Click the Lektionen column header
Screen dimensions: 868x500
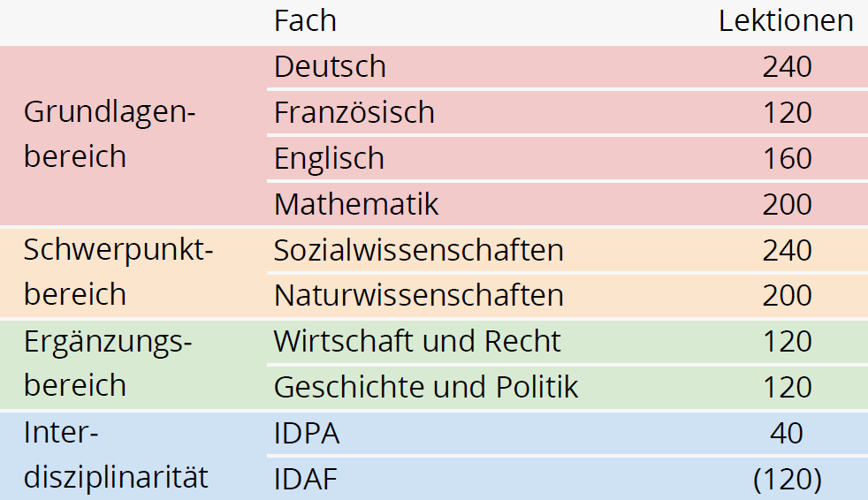coord(786,21)
